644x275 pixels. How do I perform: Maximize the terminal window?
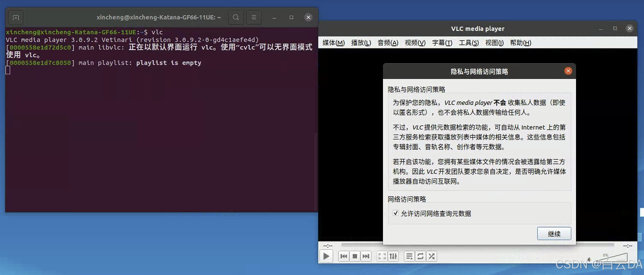tap(291, 17)
